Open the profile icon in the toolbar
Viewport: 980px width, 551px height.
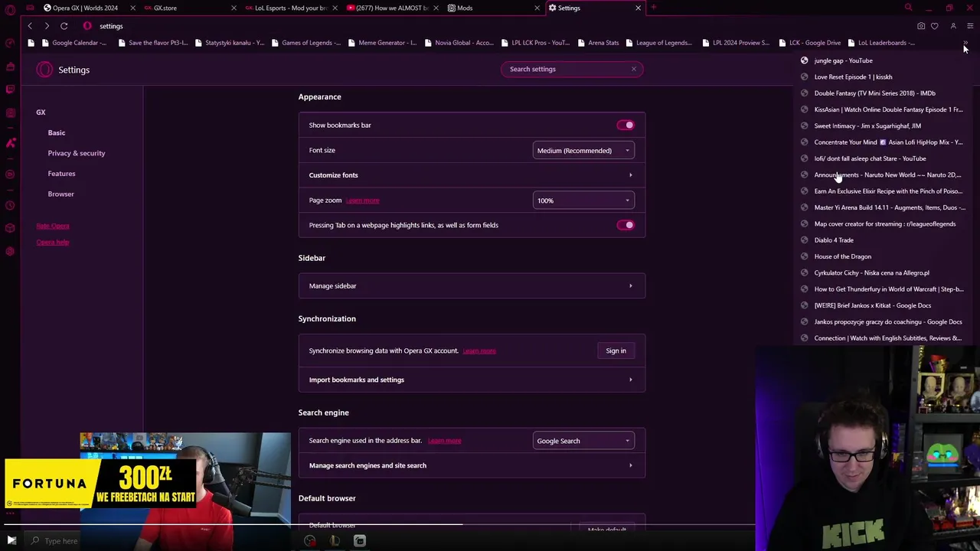953,26
